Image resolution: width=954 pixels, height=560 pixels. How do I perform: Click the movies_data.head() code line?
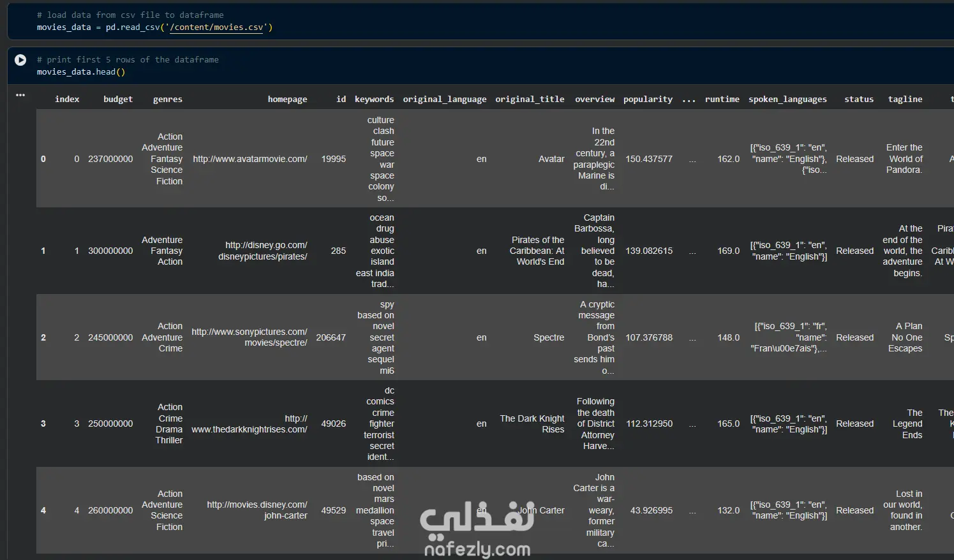tap(81, 72)
